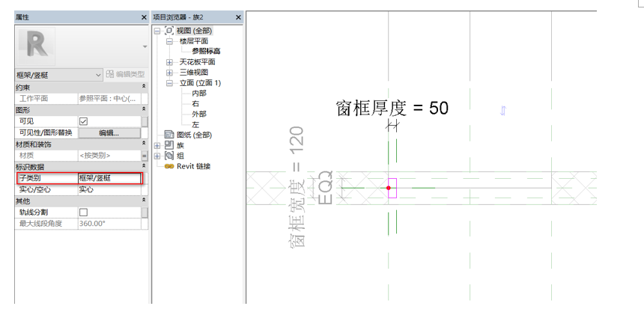Close the 项目浏览器 project browser panel
Image resolution: width=644 pixels, height=315 pixels.
tap(238, 17)
